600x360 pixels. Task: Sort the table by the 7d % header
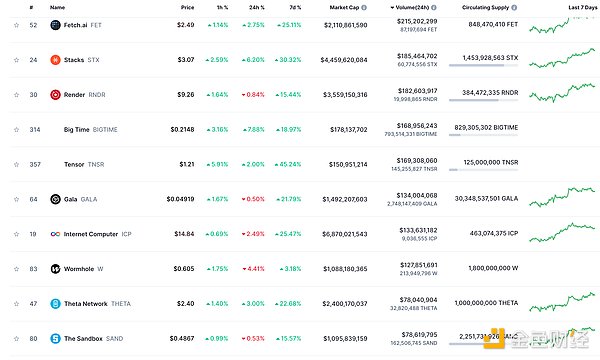click(x=295, y=7)
